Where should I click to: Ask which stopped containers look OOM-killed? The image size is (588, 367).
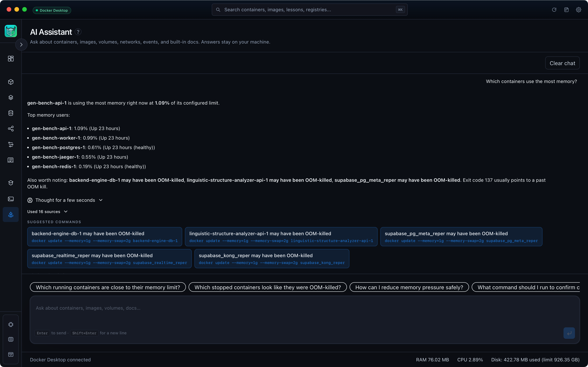point(268,287)
